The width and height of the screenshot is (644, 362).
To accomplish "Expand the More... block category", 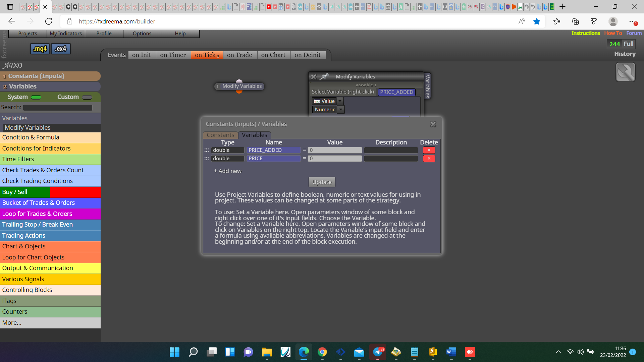I will pyautogui.click(x=50, y=323).
